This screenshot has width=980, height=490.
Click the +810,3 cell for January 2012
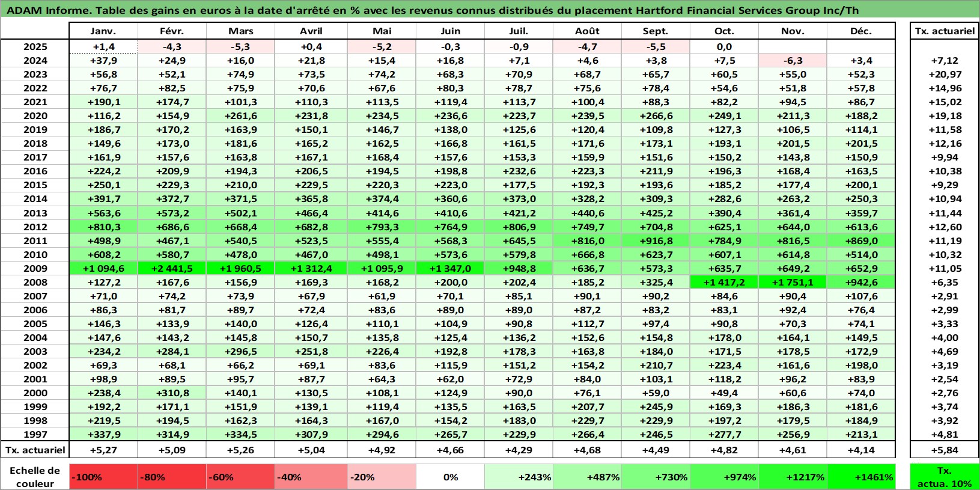(x=103, y=227)
